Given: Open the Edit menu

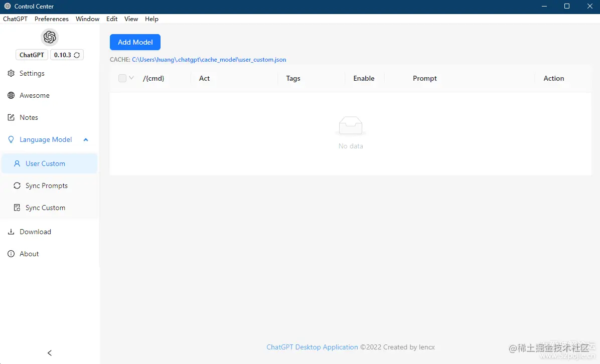Looking at the screenshot, I should pos(112,19).
